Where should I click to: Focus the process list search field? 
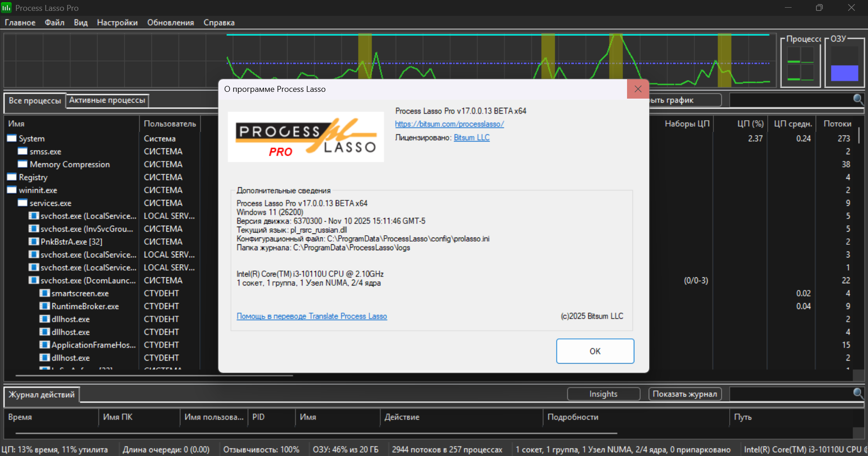791,100
